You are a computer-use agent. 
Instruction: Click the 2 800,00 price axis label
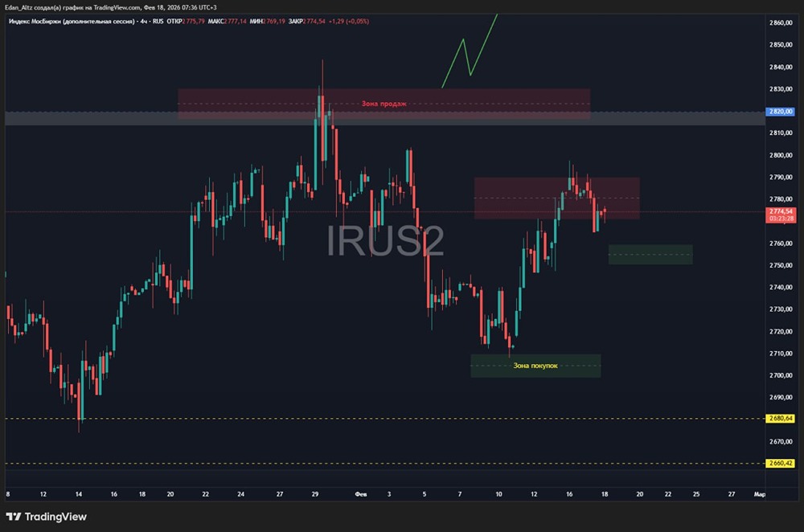(x=781, y=155)
